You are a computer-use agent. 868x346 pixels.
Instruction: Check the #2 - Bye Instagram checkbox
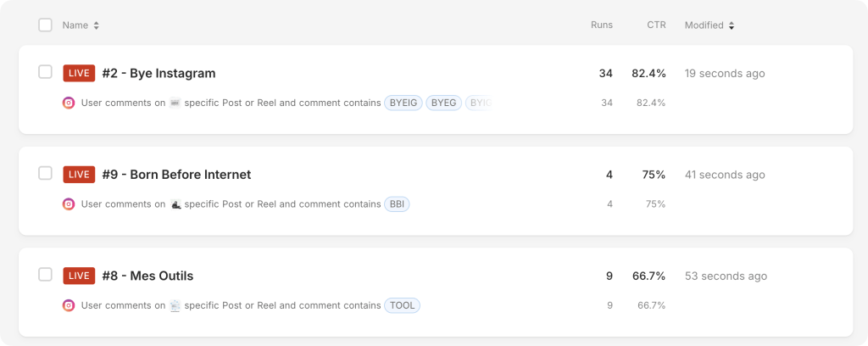(46, 72)
